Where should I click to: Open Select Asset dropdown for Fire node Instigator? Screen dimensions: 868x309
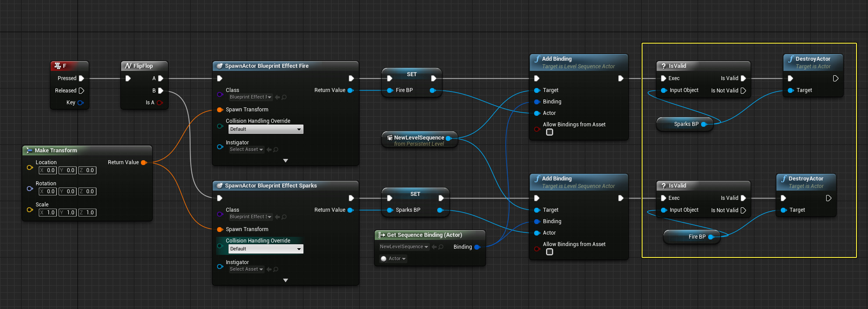246,150
